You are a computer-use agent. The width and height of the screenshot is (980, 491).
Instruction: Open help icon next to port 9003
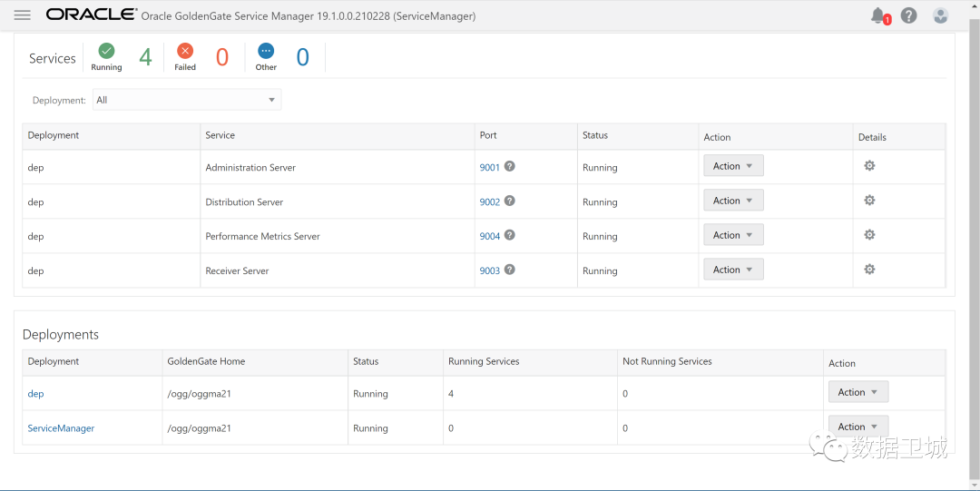(x=509, y=270)
